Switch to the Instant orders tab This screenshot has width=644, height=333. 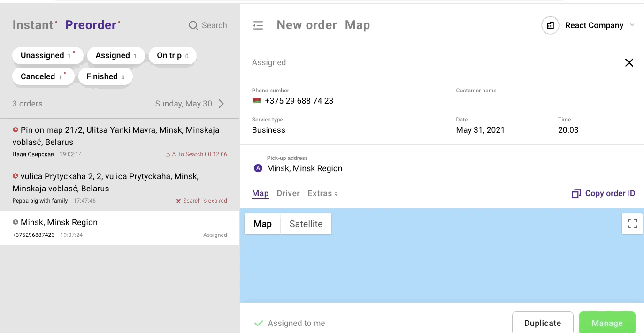[x=33, y=25]
